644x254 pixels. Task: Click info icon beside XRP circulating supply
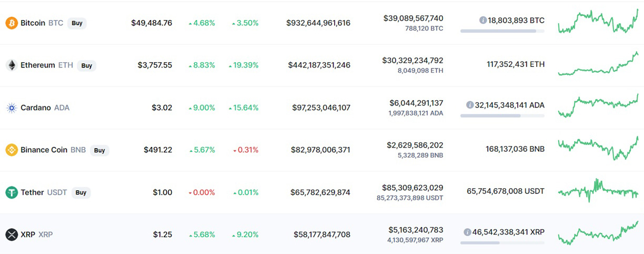[467, 232]
